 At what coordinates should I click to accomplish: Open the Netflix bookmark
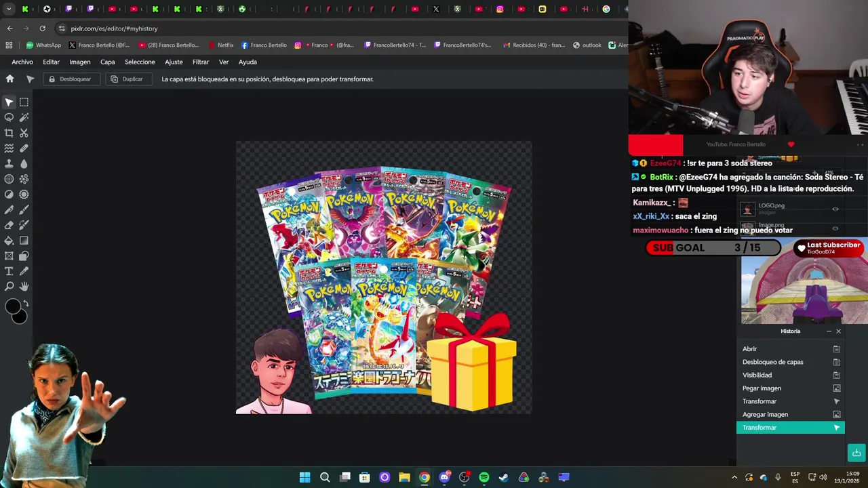coord(221,45)
